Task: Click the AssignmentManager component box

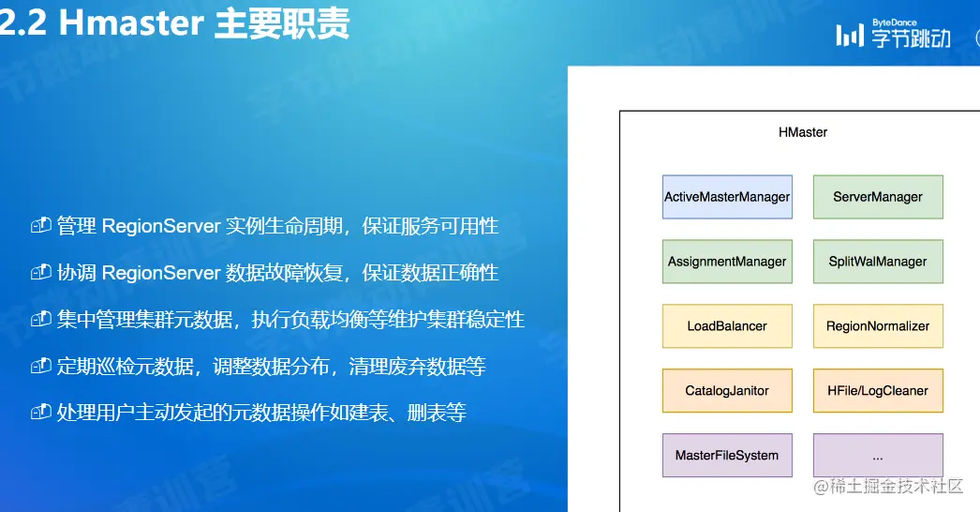Action: point(727,262)
